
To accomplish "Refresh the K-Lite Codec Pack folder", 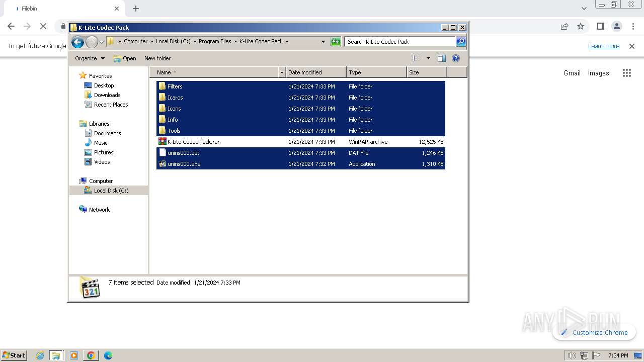I will pos(336,42).
